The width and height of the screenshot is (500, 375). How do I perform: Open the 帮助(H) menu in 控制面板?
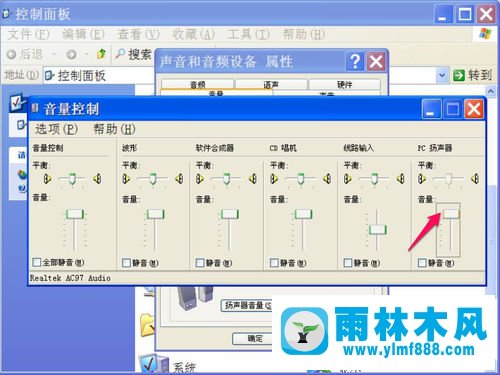coord(304,34)
